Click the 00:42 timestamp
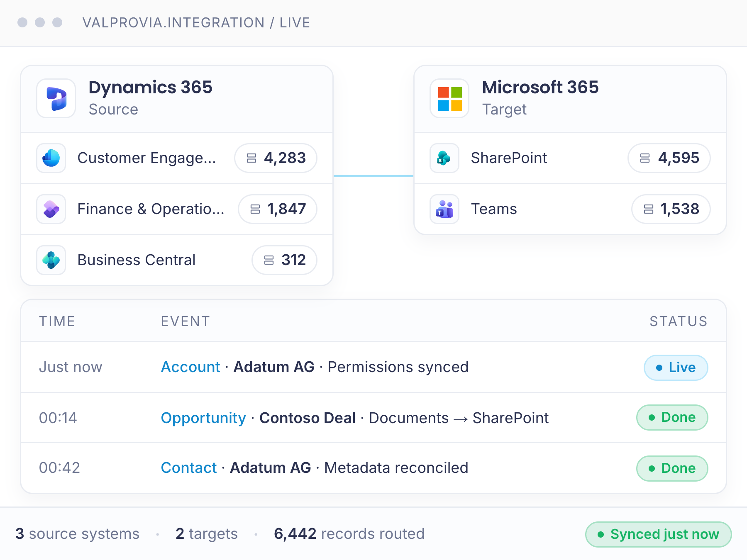 coord(59,468)
